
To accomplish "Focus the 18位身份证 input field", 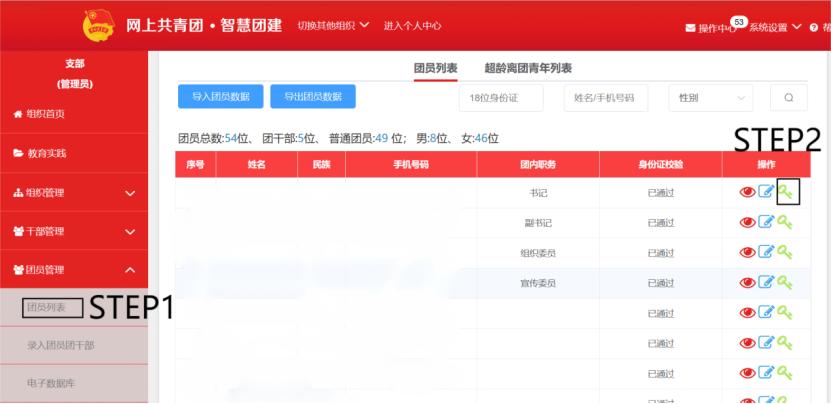I will (x=501, y=98).
